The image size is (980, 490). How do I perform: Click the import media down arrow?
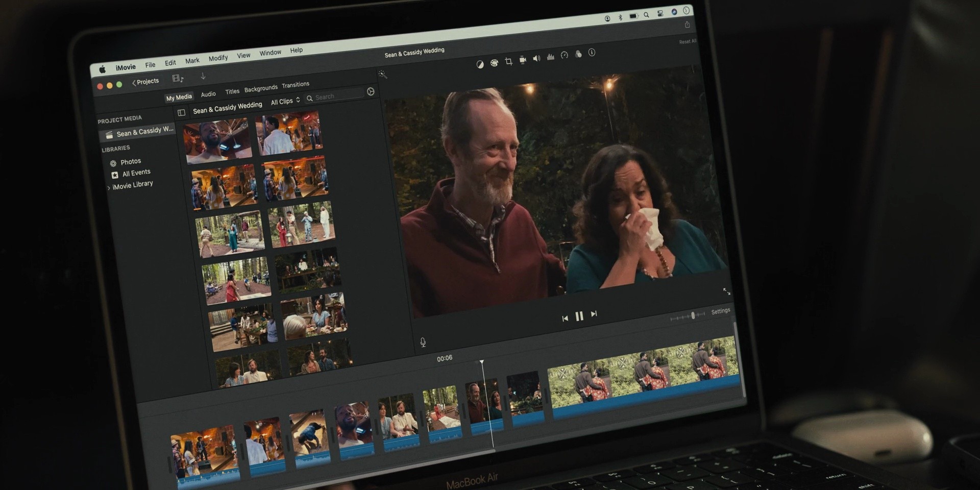[203, 76]
